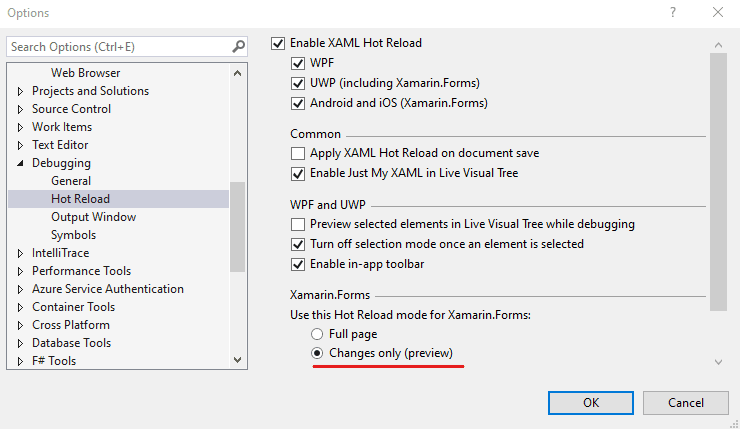This screenshot has width=740, height=429.
Task: Click the tree scroll-up arrow
Action: coord(237,73)
